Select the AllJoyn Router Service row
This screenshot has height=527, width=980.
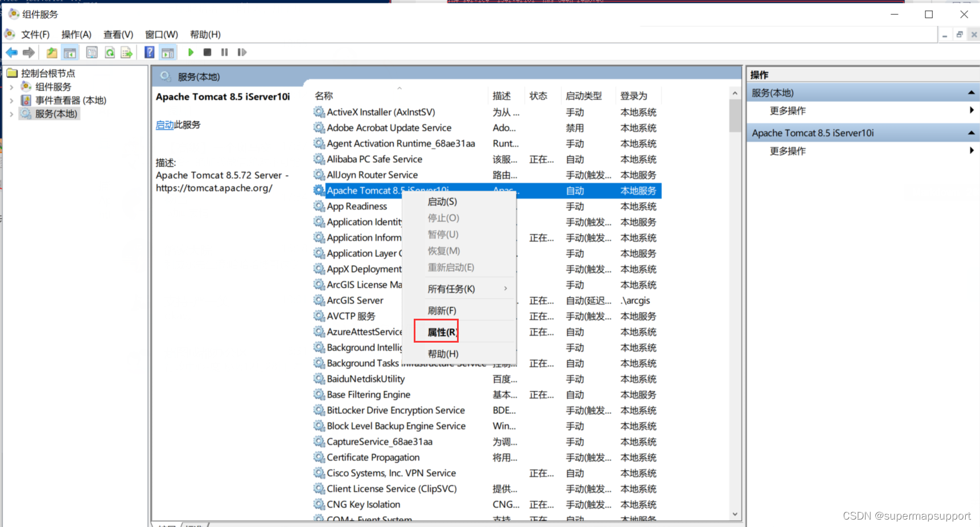pos(487,175)
